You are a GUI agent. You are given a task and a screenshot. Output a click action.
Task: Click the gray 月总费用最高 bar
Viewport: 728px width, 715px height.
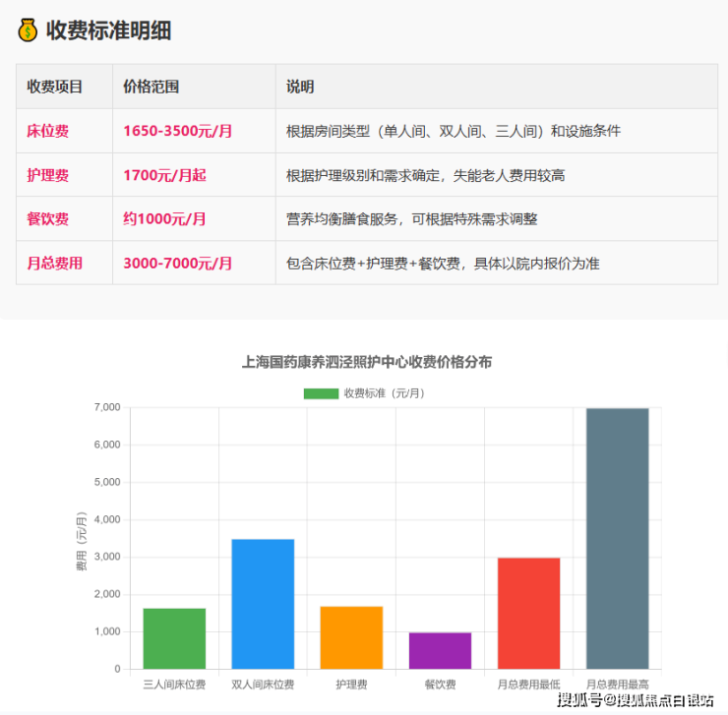coord(618,539)
